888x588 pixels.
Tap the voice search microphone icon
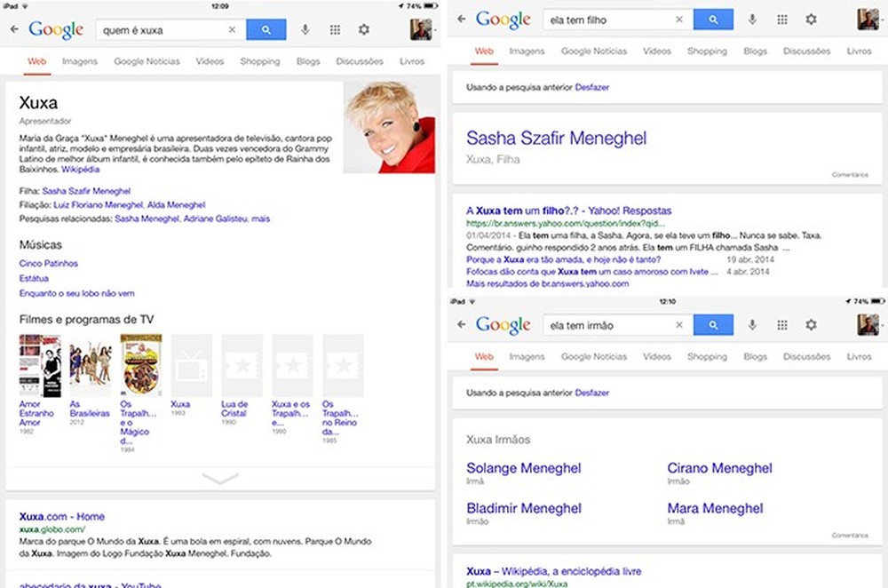[x=306, y=29]
